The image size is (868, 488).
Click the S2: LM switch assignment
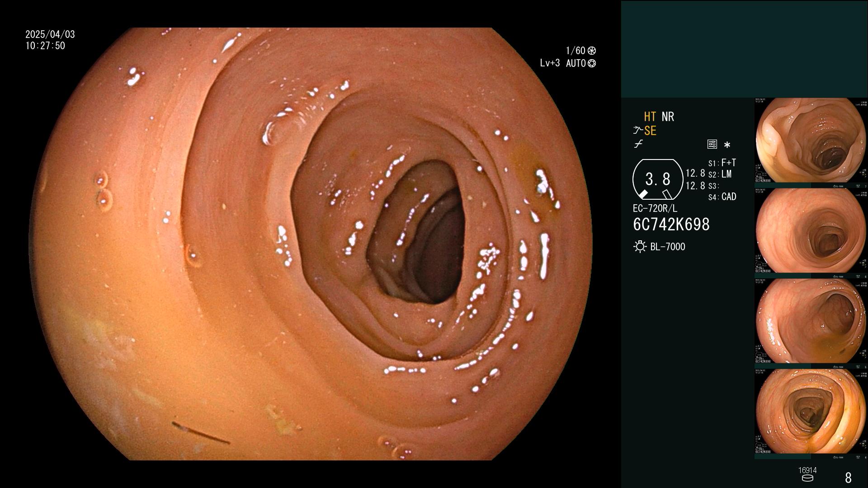coord(720,174)
